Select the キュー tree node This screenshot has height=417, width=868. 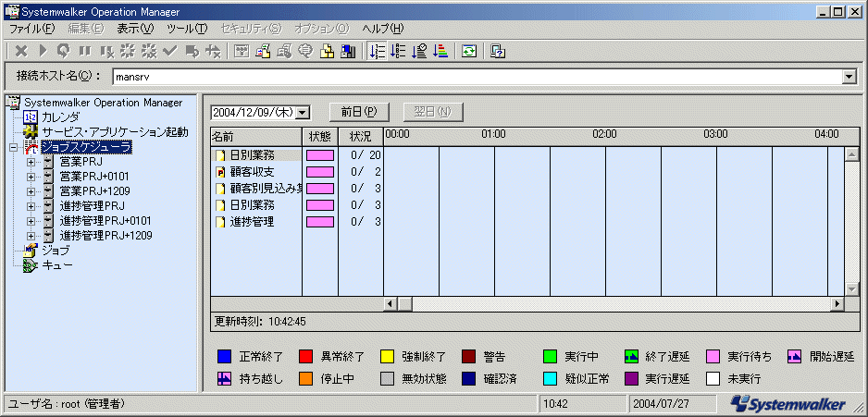(57, 266)
